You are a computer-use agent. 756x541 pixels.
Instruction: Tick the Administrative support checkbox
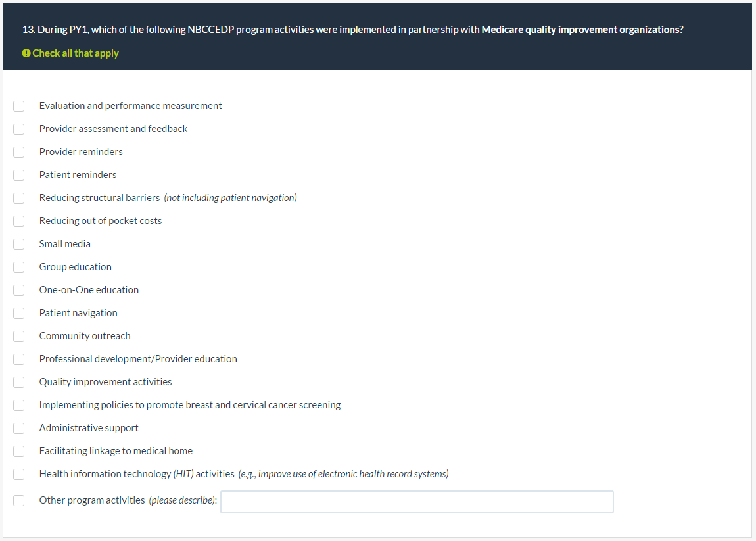[19, 428]
